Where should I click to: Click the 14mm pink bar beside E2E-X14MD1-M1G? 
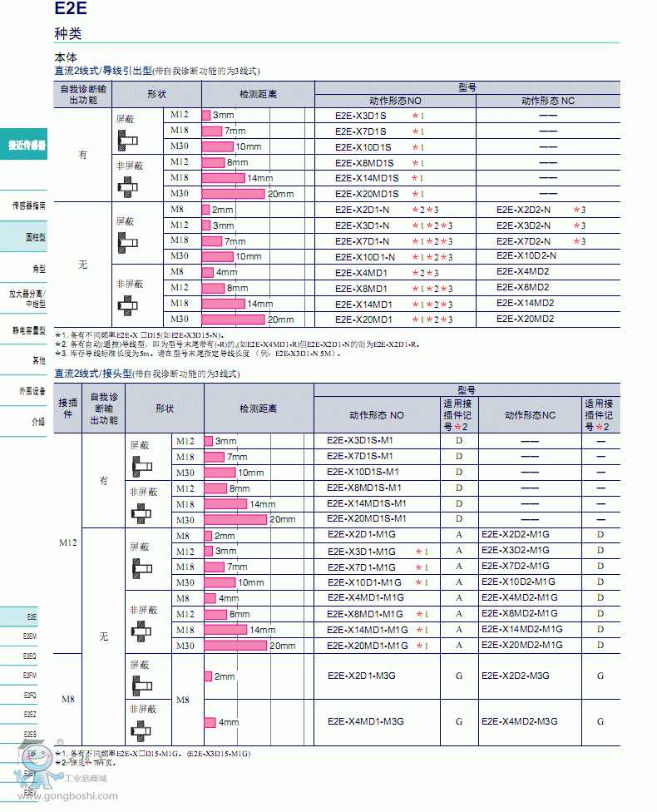pyautogui.click(x=225, y=630)
